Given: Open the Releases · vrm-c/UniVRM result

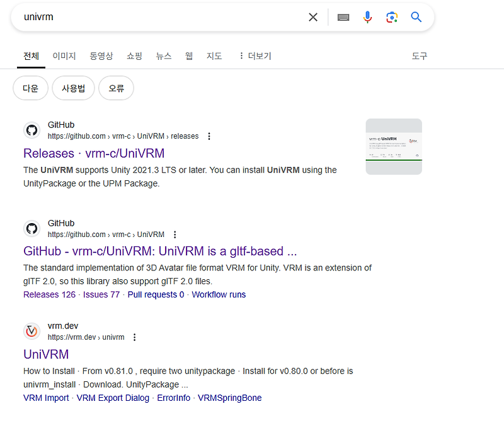Looking at the screenshot, I should click(x=93, y=153).
